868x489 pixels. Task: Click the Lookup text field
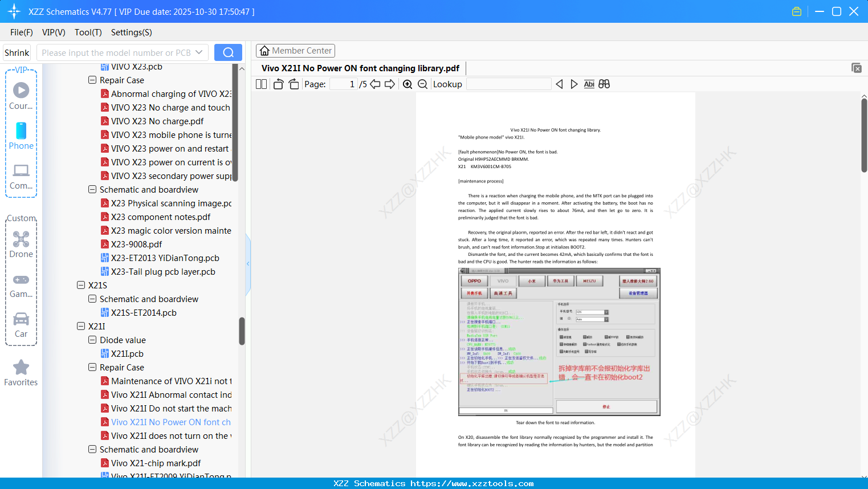[x=508, y=84]
